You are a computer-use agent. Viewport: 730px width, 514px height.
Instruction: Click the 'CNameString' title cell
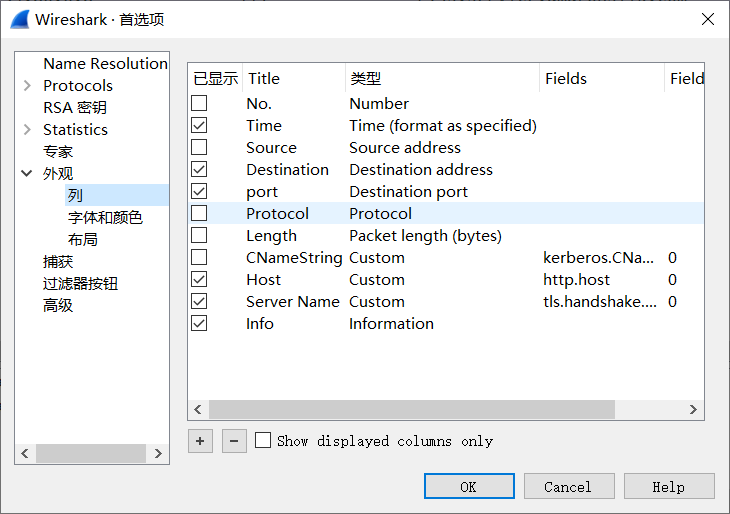pyautogui.click(x=294, y=257)
